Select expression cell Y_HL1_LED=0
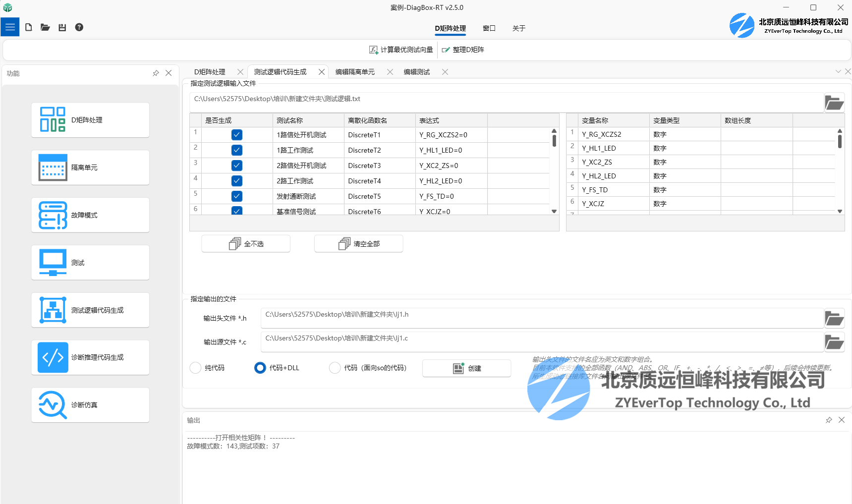The image size is (852, 504). (x=451, y=150)
